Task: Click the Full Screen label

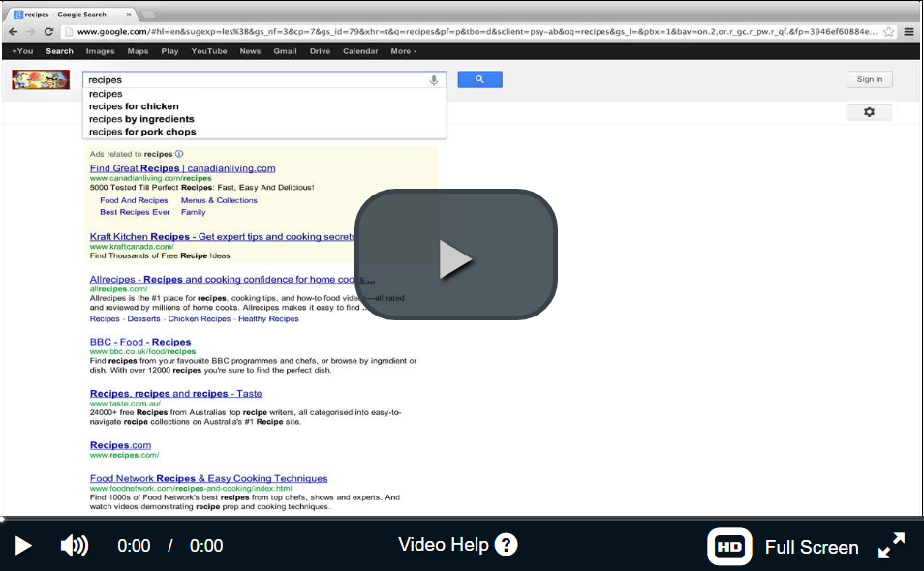Action: (x=812, y=547)
